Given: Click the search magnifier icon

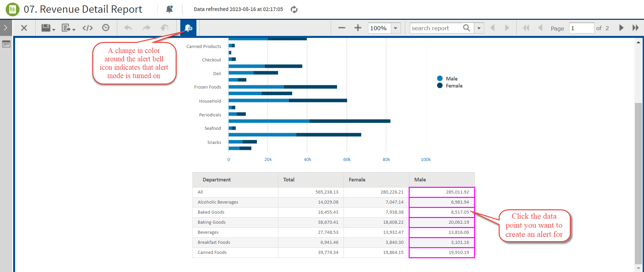Looking at the screenshot, I should pyautogui.click(x=467, y=28).
